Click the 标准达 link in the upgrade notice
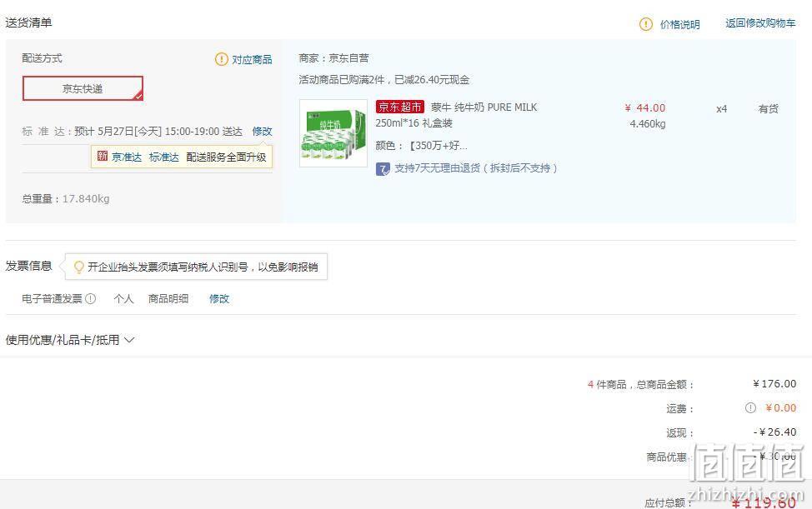812x509 pixels. [x=163, y=157]
